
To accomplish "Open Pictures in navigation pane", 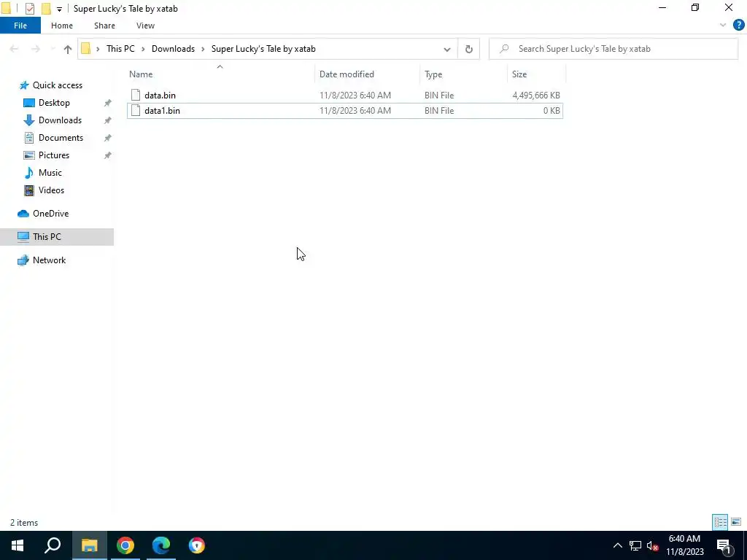I will tap(54, 155).
